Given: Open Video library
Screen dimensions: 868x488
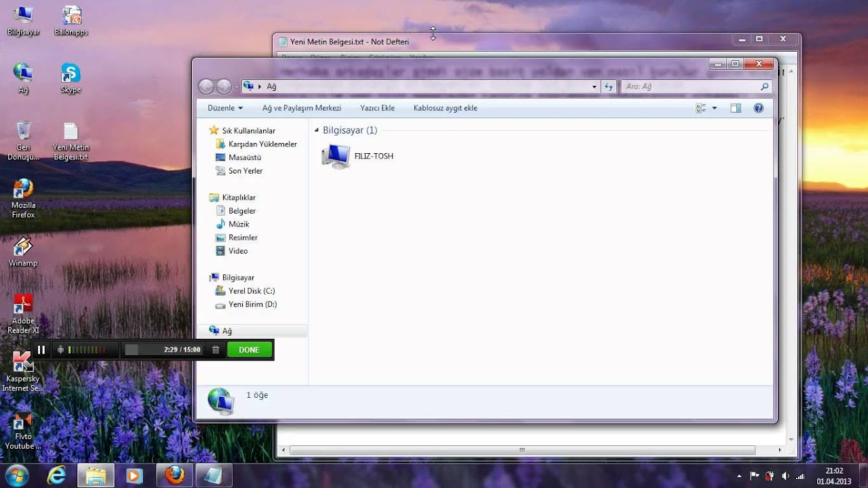Looking at the screenshot, I should [x=237, y=251].
